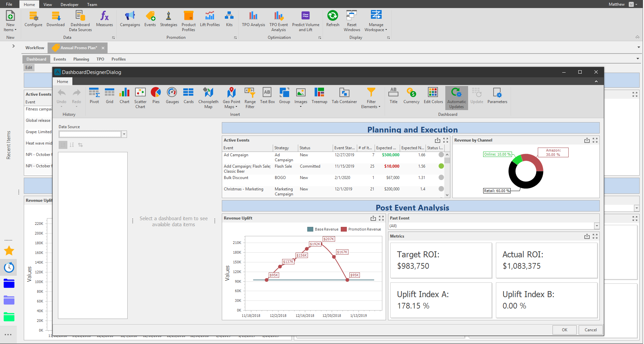644x344 pixels.
Task: Add a Range Filter item
Action: [250, 98]
